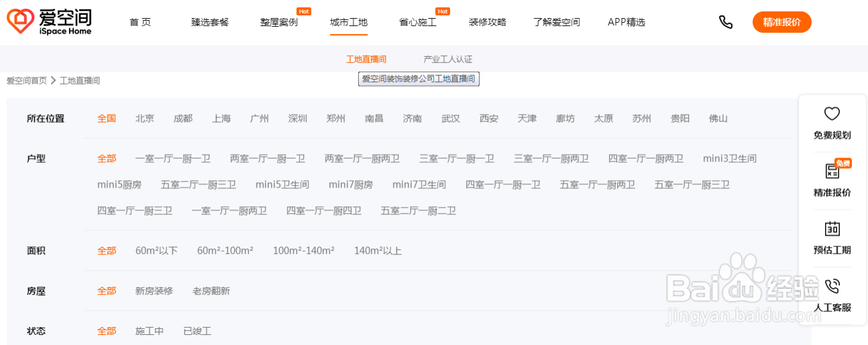868x345 pixels.
Task: Choose mini5厨房 layout filter
Action: click(119, 185)
